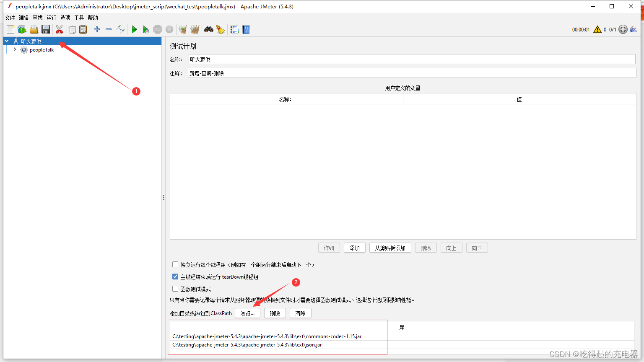
Task: Uncheck 主线程结束后运行 tearDown线程组
Action: pos(175,277)
